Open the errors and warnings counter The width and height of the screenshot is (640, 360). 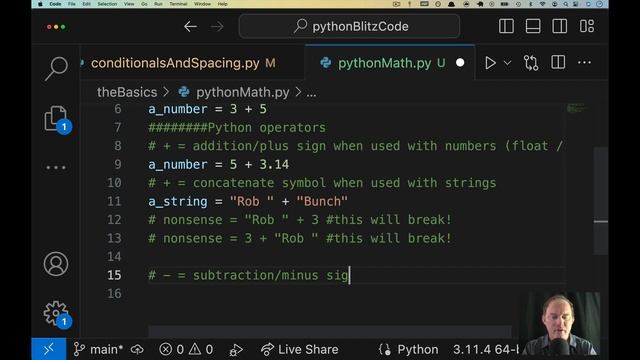(x=186, y=349)
